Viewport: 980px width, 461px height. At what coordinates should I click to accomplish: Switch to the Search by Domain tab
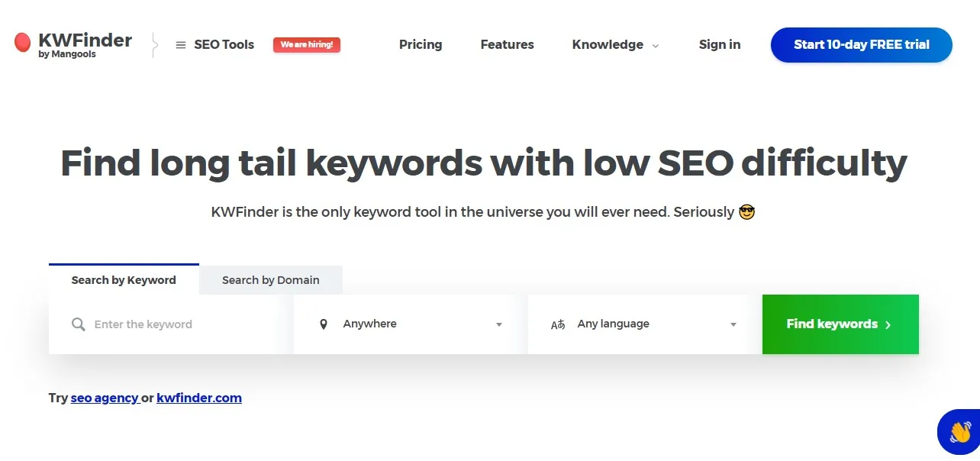pos(271,280)
